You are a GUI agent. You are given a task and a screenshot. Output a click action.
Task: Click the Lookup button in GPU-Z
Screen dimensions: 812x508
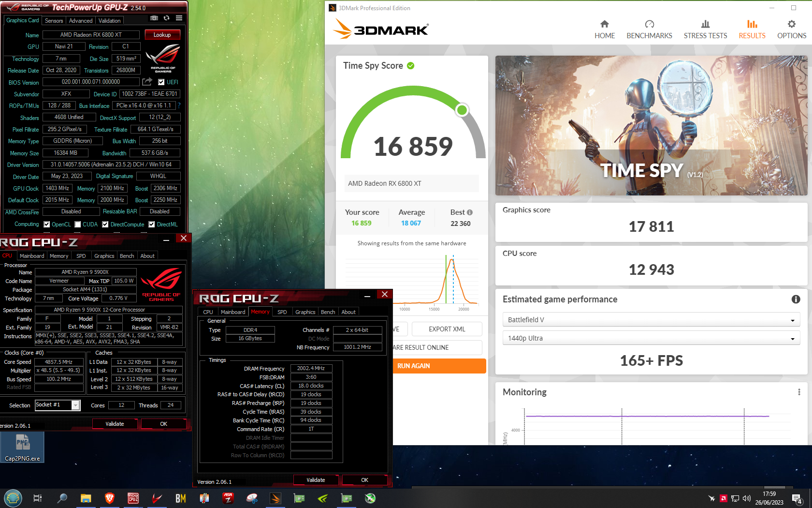tap(162, 35)
